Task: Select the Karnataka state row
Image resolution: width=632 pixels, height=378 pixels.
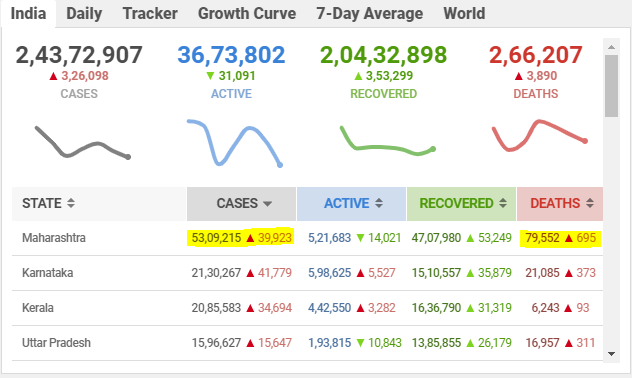Action: pyautogui.click(x=308, y=273)
